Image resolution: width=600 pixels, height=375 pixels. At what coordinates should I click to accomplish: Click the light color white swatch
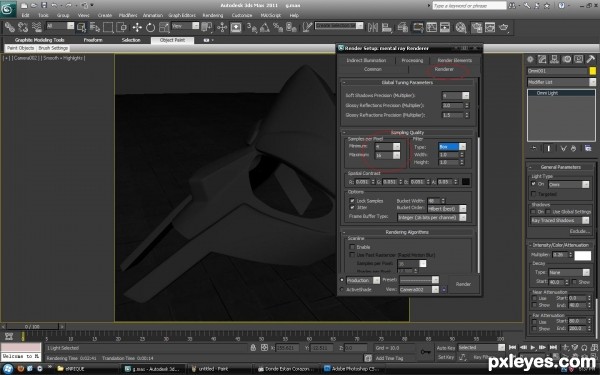582,256
